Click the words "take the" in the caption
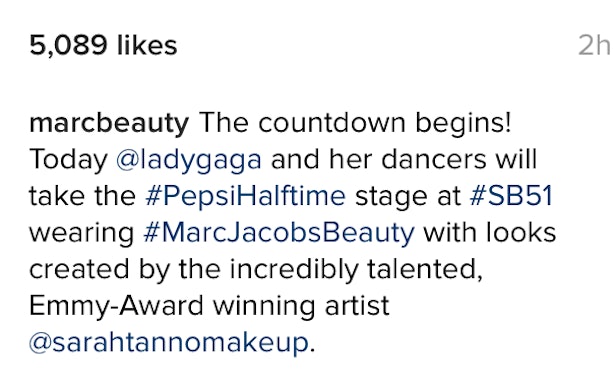The width and height of the screenshot is (614, 380). click(x=83, y=196)
